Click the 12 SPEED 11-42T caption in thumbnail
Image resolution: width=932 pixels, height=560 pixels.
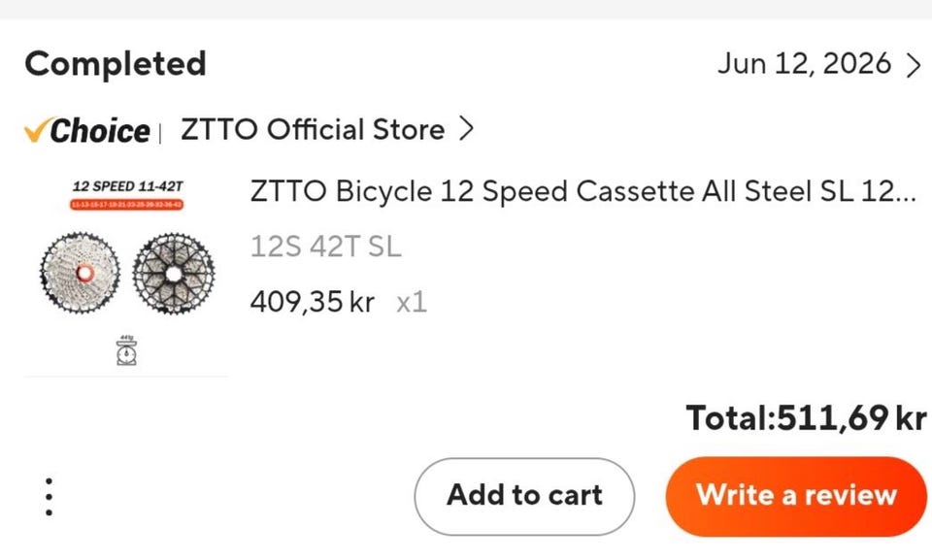click(128, 186)
